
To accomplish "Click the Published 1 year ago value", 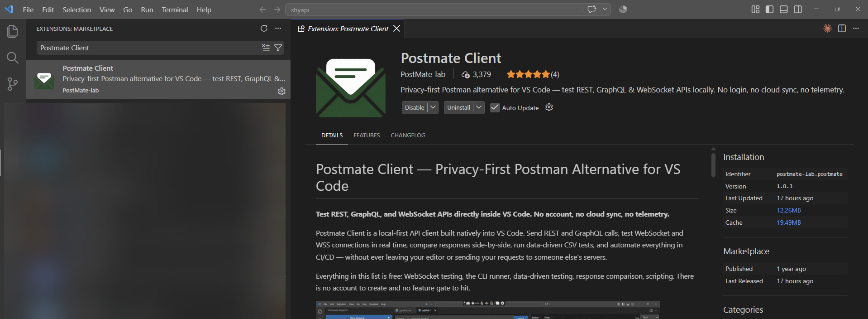I will pos(791,269).
